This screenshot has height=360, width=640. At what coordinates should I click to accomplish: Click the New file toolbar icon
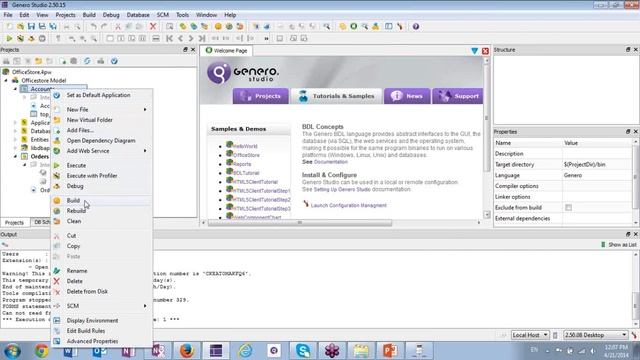point(9,27)
